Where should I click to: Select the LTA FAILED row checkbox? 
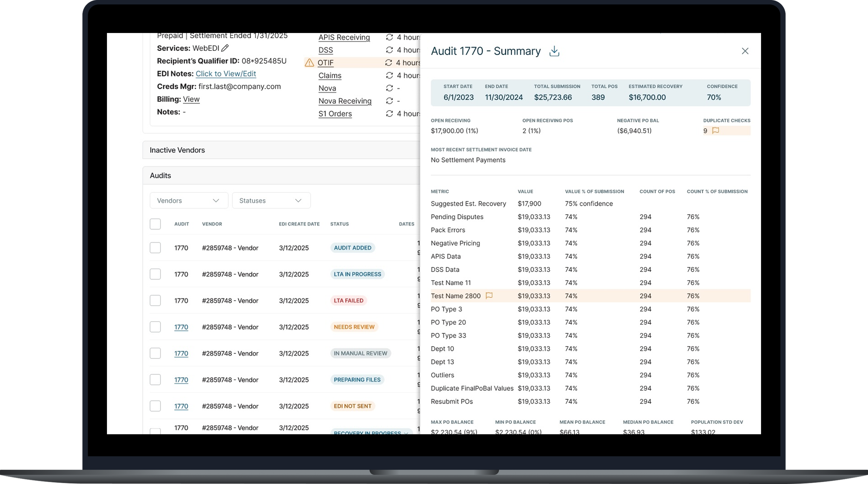tap(155, 300)
